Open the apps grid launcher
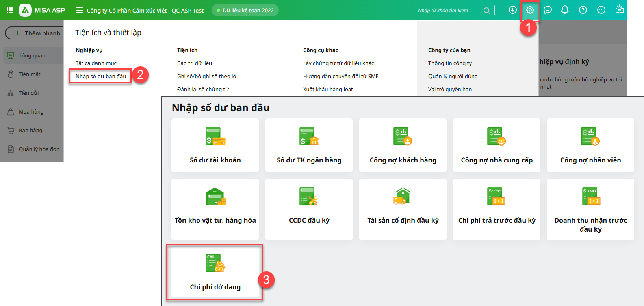644x306 pixels. (x=9, y=10)
